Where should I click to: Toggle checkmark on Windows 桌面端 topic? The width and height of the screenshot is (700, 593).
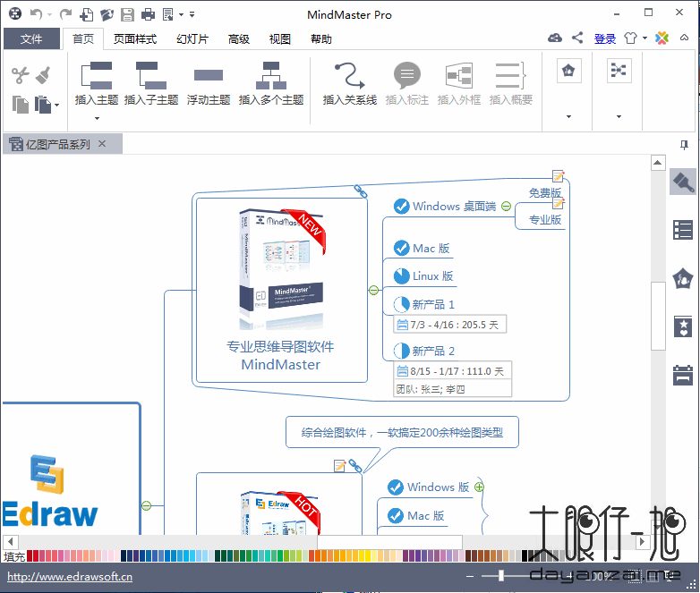tap(401, 206)
